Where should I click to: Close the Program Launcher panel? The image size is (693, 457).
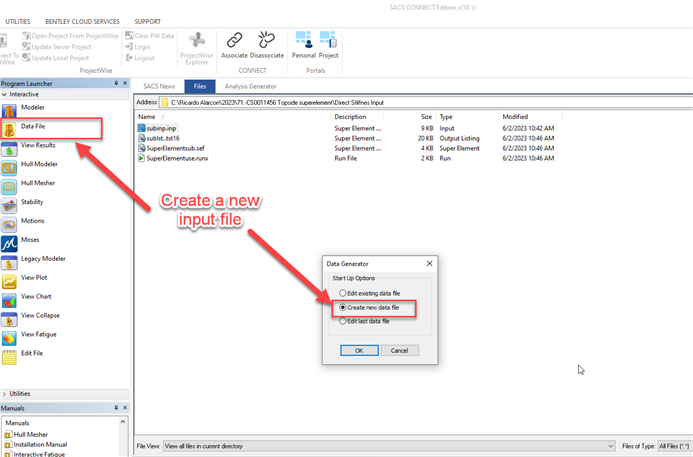tap(125, 83)
